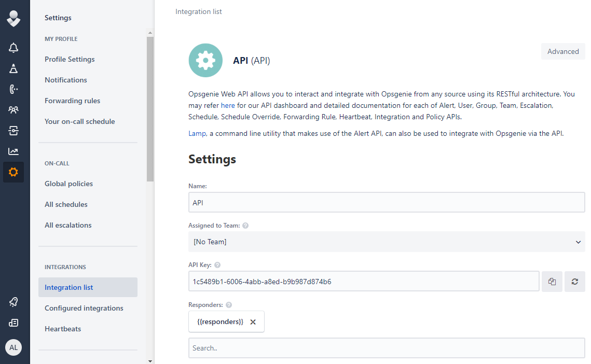Copy the API key with clipboard icon
Viewport: 591px width, 364px height.
552,282
